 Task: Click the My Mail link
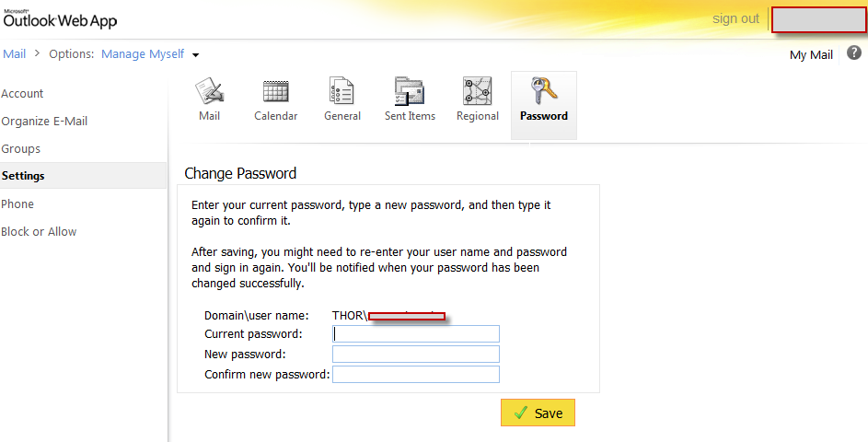[811, 55]
